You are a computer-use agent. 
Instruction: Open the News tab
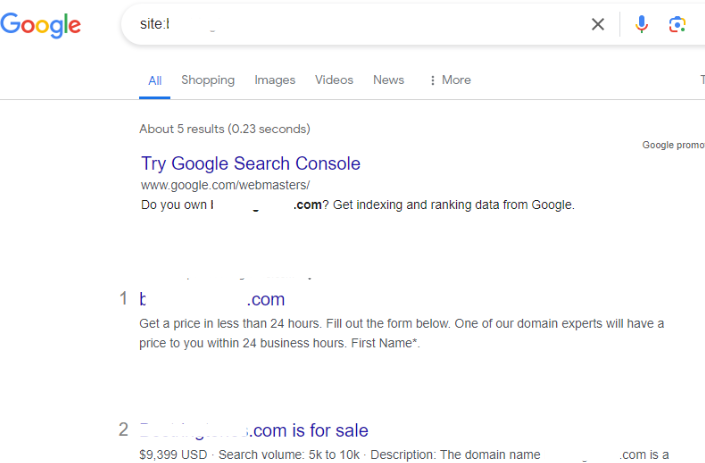(389, 80)
